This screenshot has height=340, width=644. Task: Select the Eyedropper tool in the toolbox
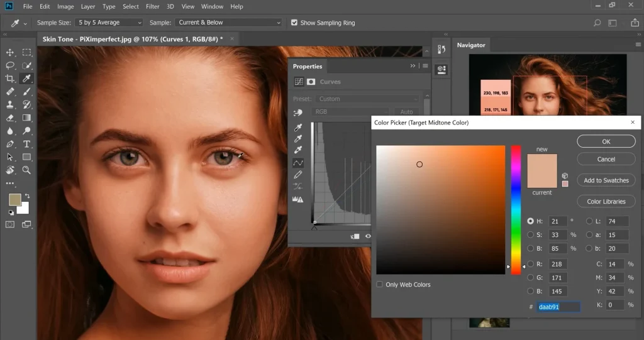click(26, 79)
